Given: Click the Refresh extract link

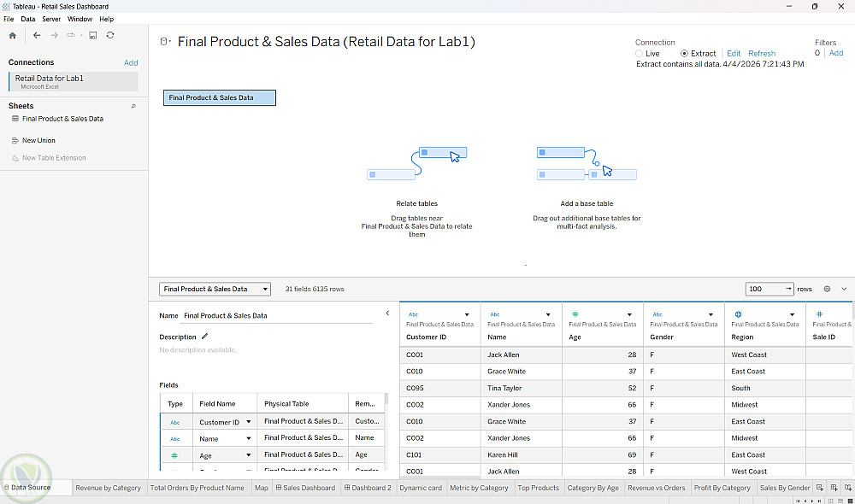Looking at the screenshot, I should 762,54.
